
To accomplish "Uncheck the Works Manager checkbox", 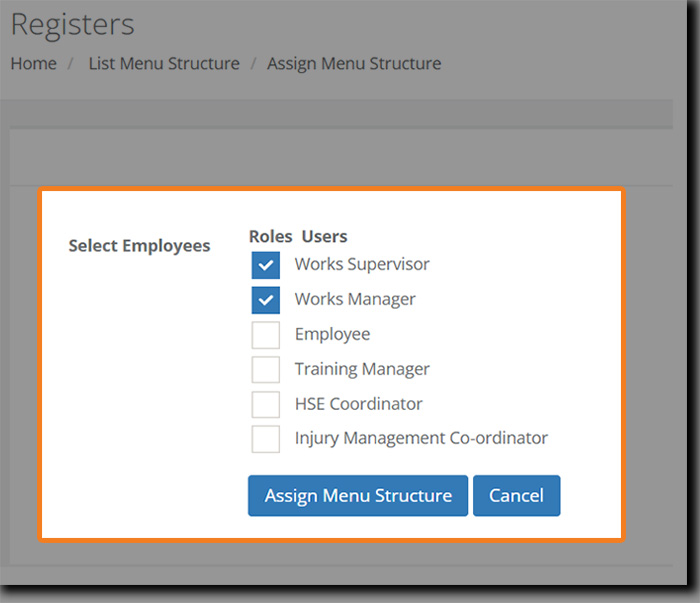I will (266, 300).
